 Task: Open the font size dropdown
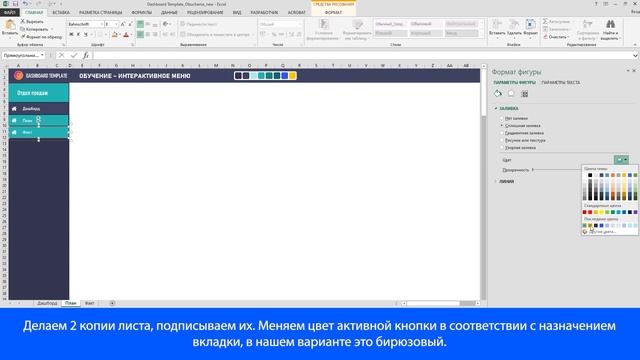[116, 24]
